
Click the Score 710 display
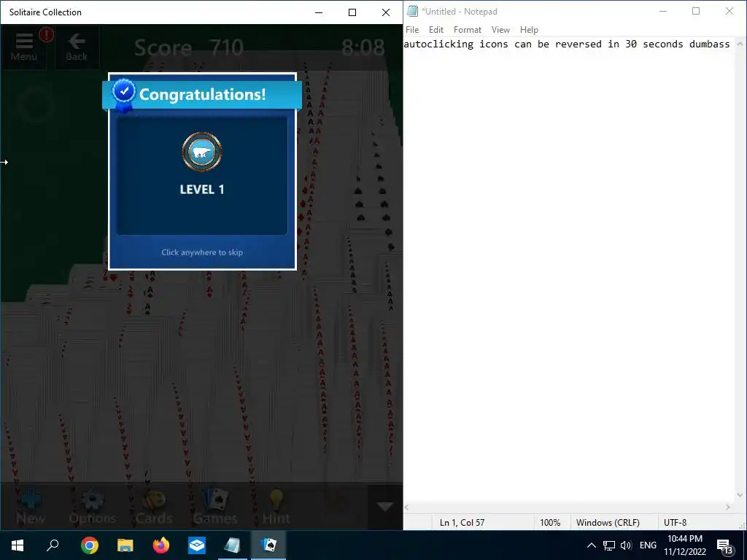[189, 47]
